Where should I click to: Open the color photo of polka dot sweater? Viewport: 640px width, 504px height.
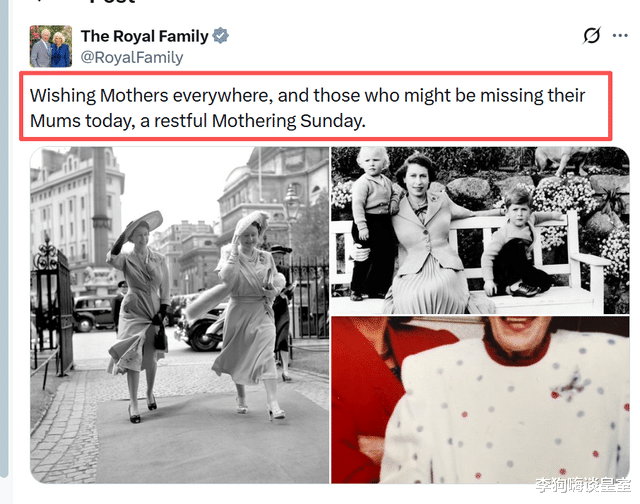(x=480, y=400)
